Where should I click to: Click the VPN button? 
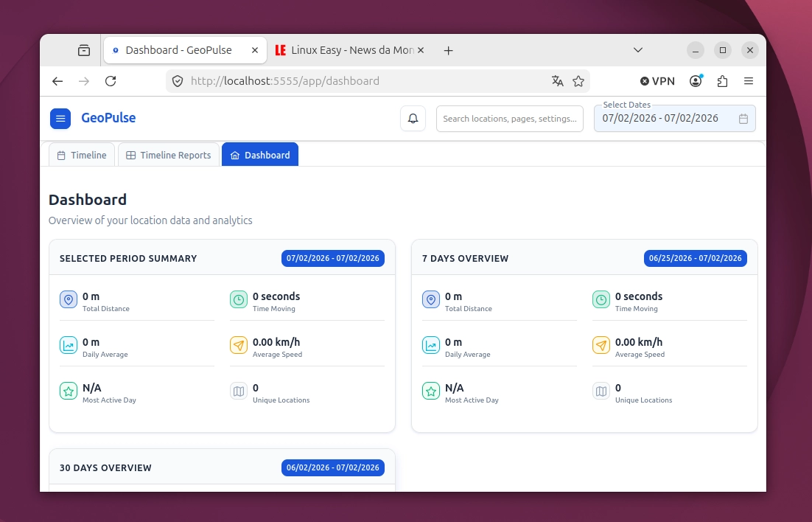(x=657, y=81)
